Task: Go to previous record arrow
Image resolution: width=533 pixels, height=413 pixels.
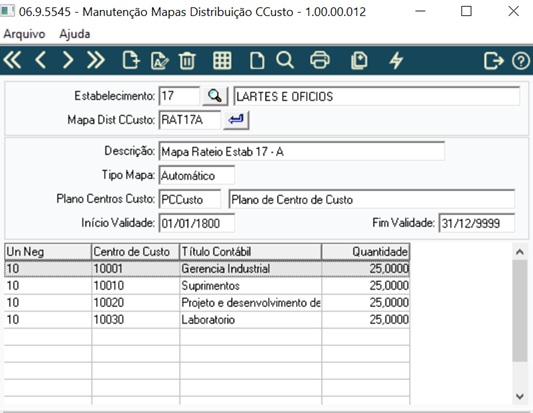Action: pos(40,61)
